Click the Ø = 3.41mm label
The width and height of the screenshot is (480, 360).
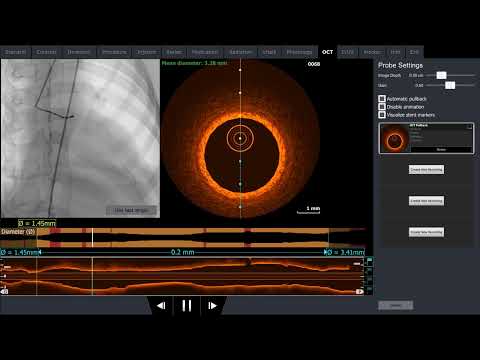tap(346, 252)
